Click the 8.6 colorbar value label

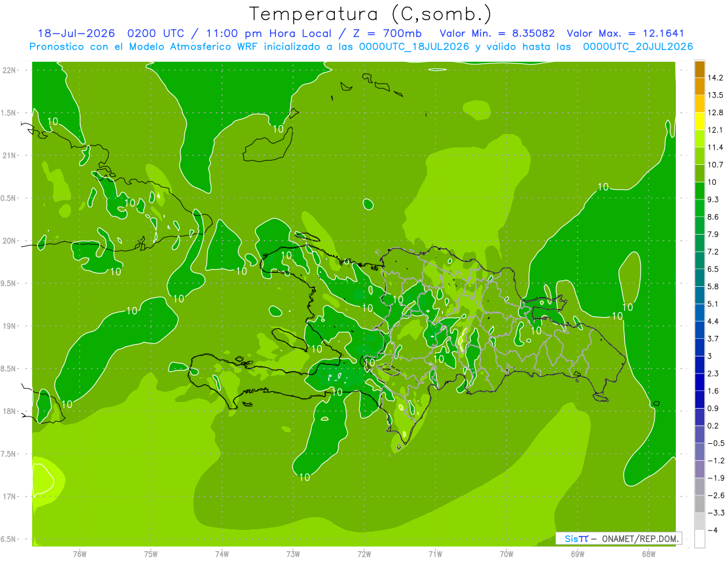[x=713, y=217]
